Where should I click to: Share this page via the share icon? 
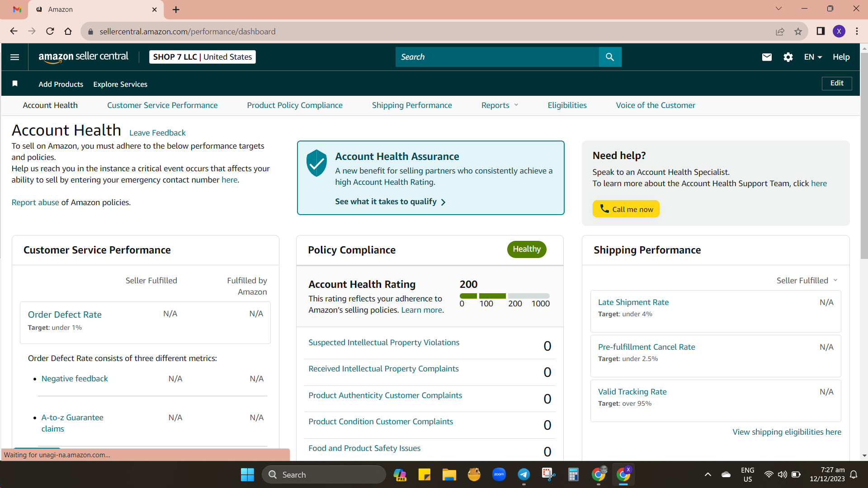click(x=780, y=31)
